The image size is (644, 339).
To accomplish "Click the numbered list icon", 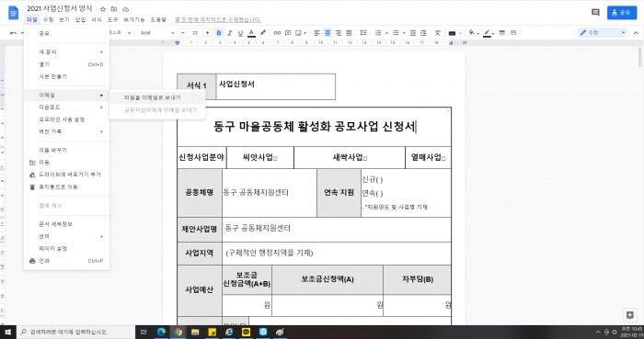I will point(378,33).
